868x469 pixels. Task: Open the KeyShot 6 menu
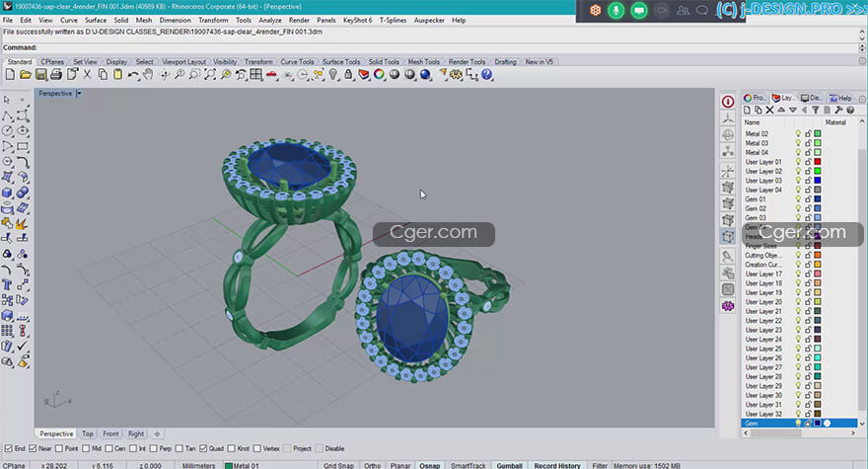(358, 20)
